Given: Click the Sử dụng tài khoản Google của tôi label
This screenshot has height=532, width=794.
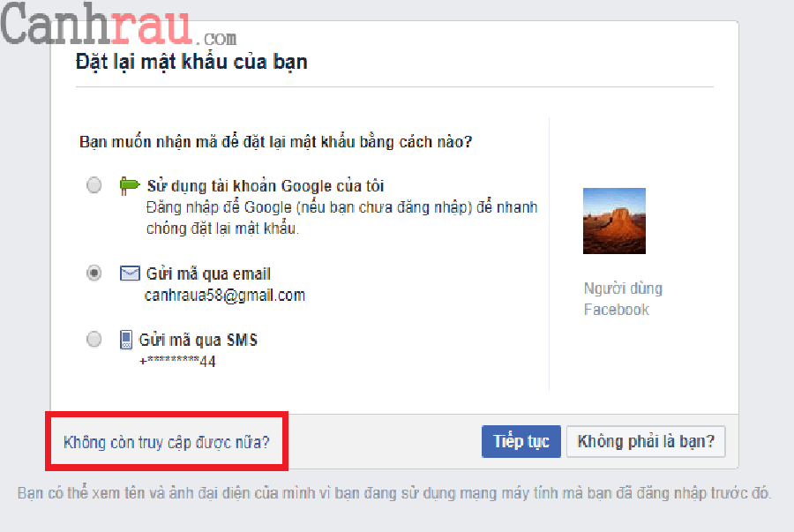Looking at the screenshot, I should (266, 186).
